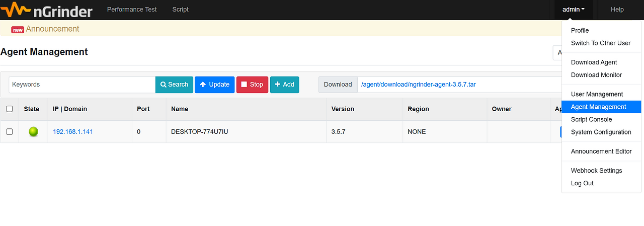Click the Add agent button
This screenshot has height=226, width=644.
pos(284,85)
